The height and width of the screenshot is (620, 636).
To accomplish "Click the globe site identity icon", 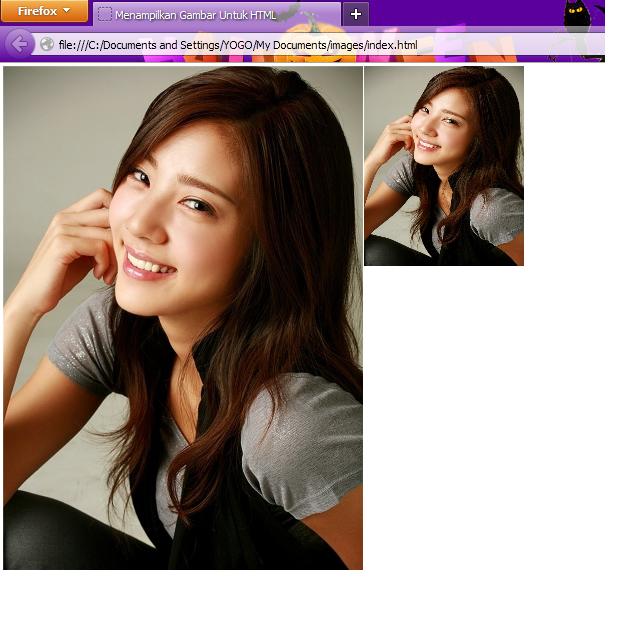I will click(47, 44).
